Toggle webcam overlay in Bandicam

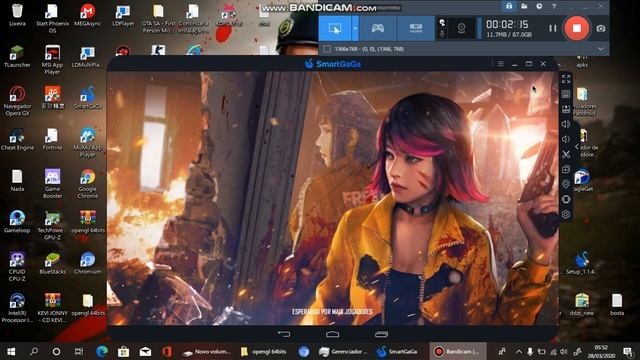pyautogui.click(x=461, y=28)
